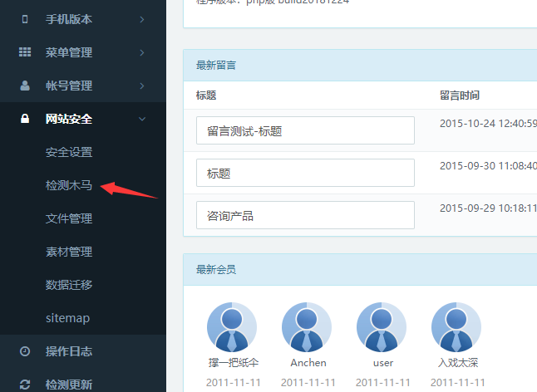
Task: Select the 咨询产品 message title box
Action: tap(305, 215)
